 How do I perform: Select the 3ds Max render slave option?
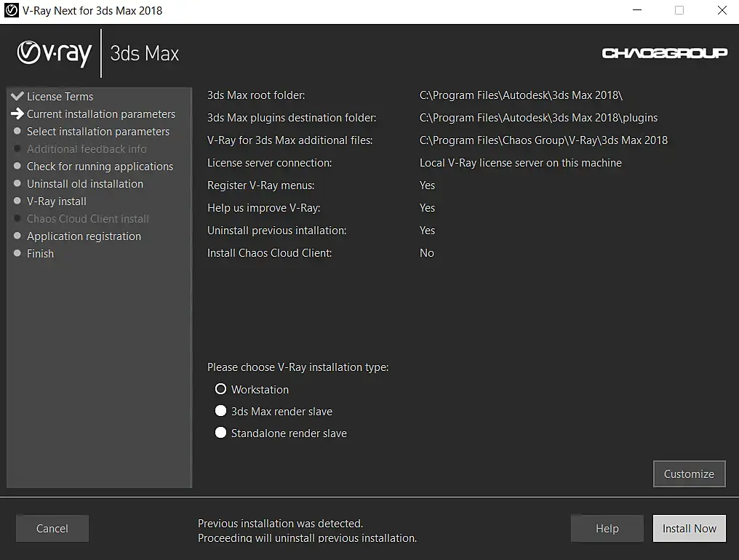[221, 411]
